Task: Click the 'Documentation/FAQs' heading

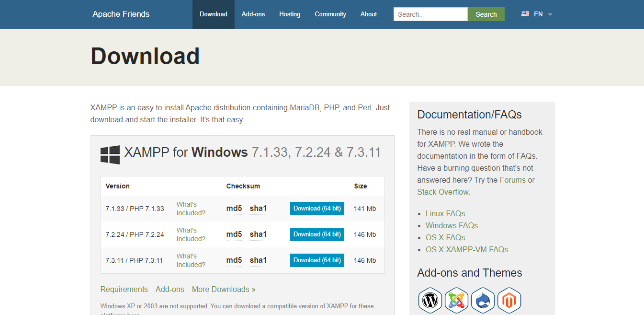Action: click(x=469, y=115)
